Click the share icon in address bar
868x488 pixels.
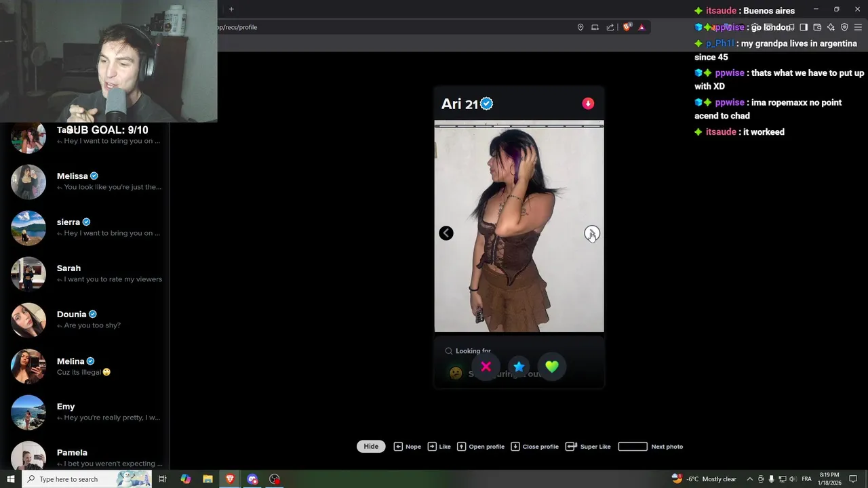click(x=610, y=27)
